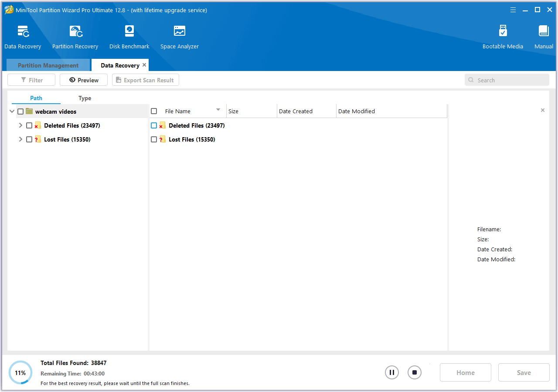Click the Preview button

(x=84, y=80)
